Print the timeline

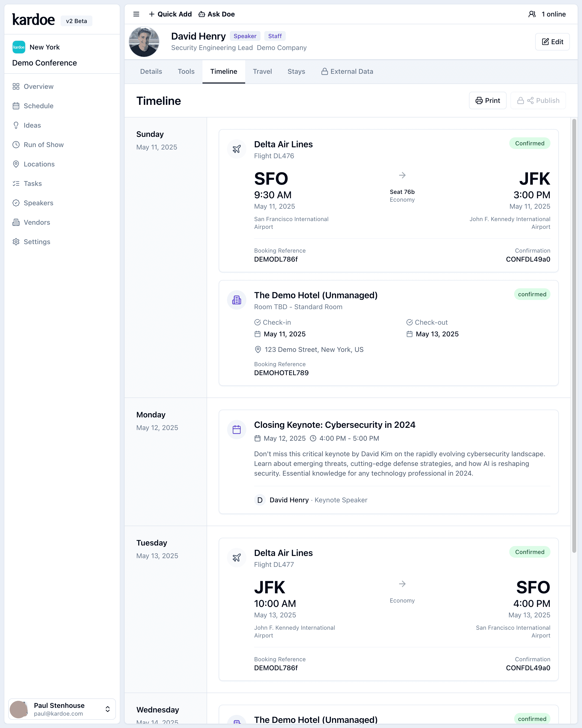(x=487, y=101)
